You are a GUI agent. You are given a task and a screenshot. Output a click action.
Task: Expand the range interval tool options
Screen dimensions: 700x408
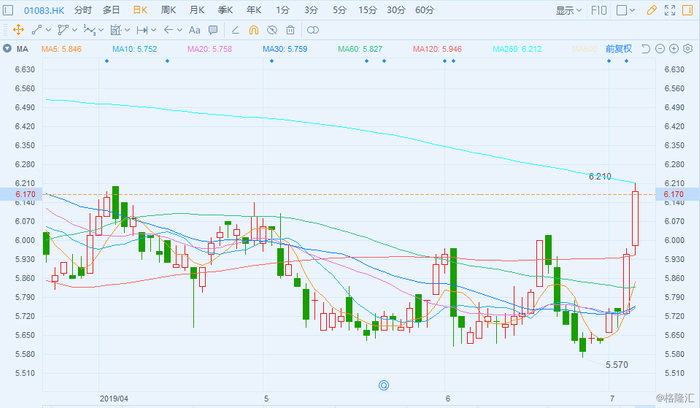(x=154, y=30)
